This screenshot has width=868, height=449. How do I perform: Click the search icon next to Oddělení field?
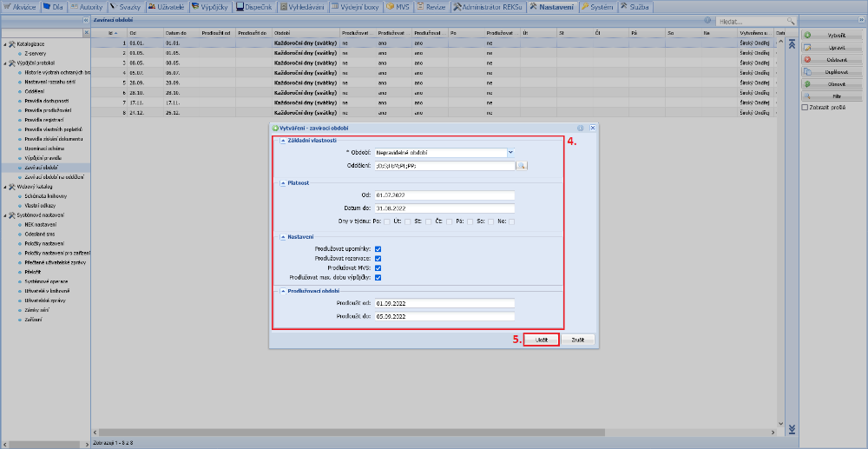click(x=523, y=165)
